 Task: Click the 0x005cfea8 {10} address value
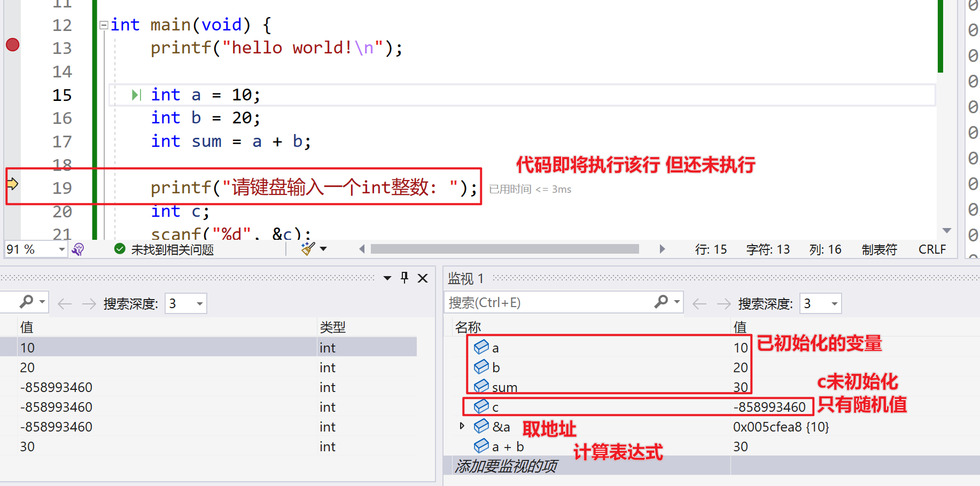(x=781, y=427)
